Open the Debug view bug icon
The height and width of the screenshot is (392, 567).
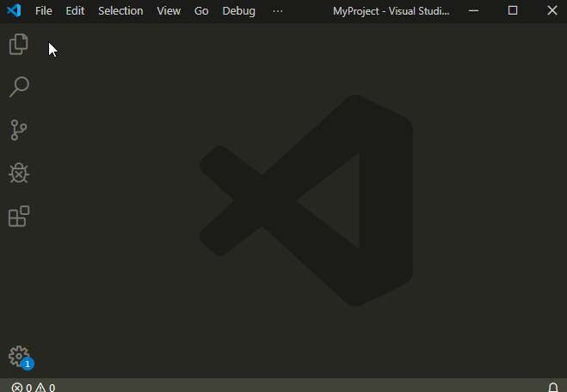click(x=19, y=174)
